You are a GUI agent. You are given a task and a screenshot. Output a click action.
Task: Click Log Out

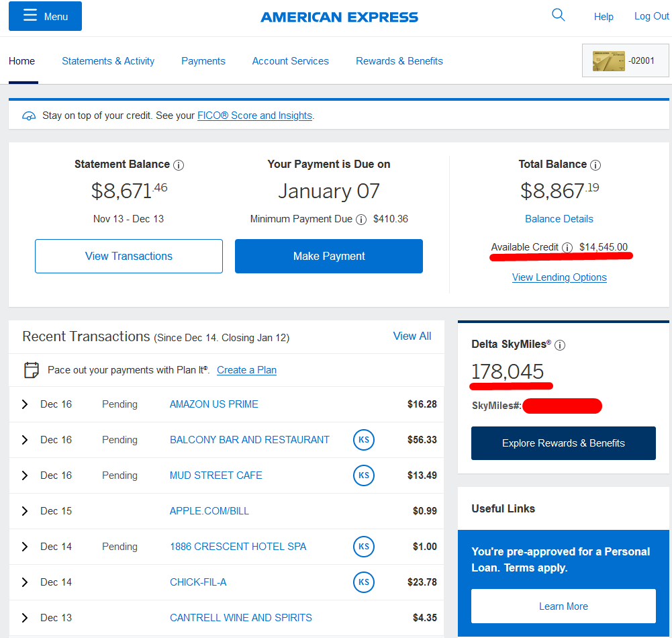(x=651, y=16)
